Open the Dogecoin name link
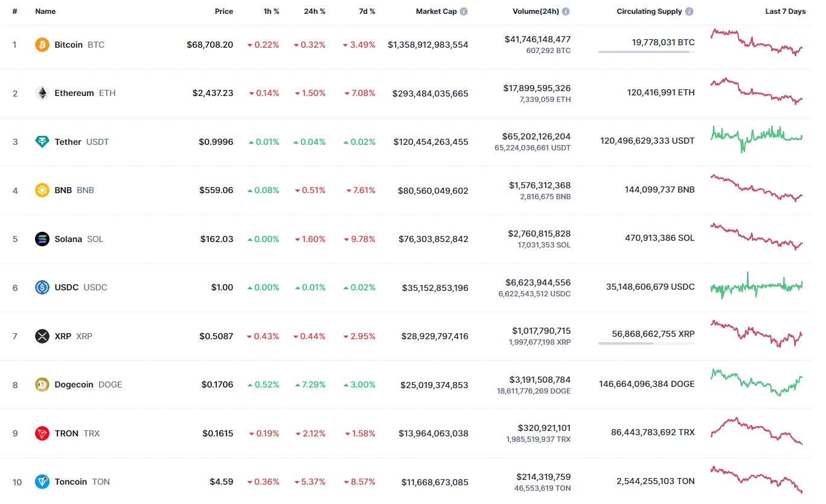This screenshot has width=826, height=504. tap(74, 384)
